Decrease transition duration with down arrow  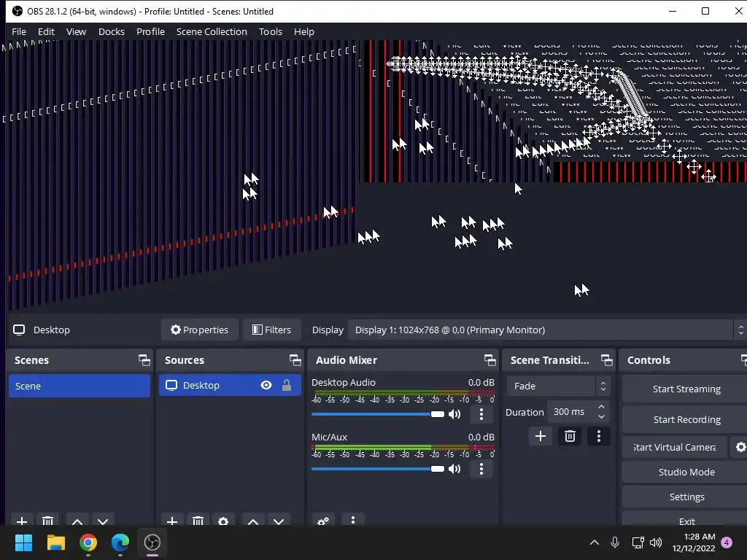pos(601,416)
